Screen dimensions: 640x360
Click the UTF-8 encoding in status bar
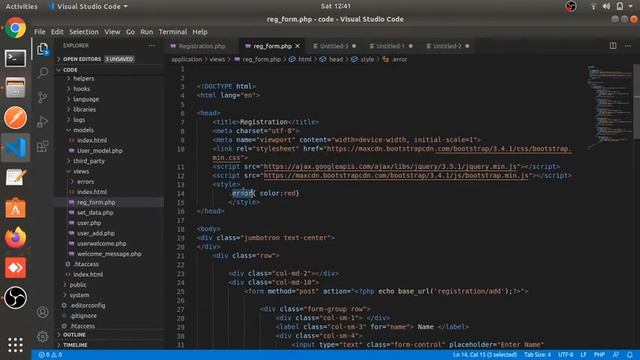coord(565,355)
